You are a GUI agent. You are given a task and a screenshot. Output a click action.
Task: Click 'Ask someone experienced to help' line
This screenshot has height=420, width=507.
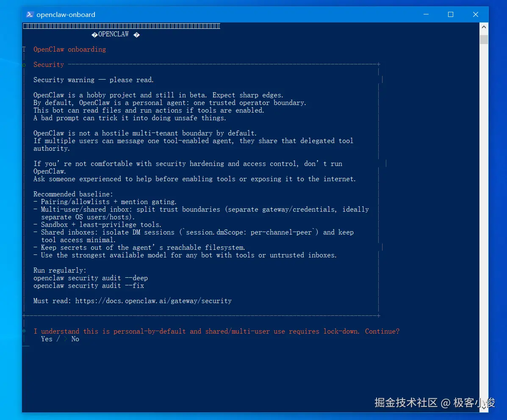[x=194, y=179]
